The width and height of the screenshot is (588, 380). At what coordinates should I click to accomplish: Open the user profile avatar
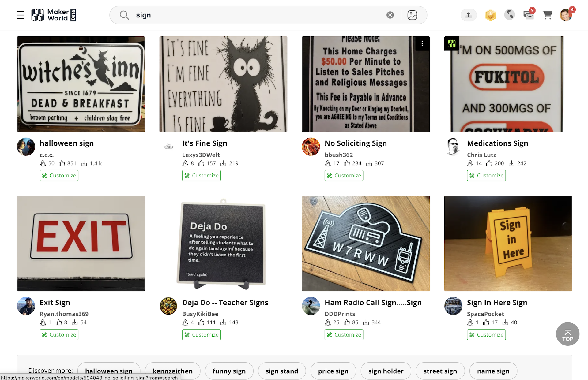click(x=566, y=15)
